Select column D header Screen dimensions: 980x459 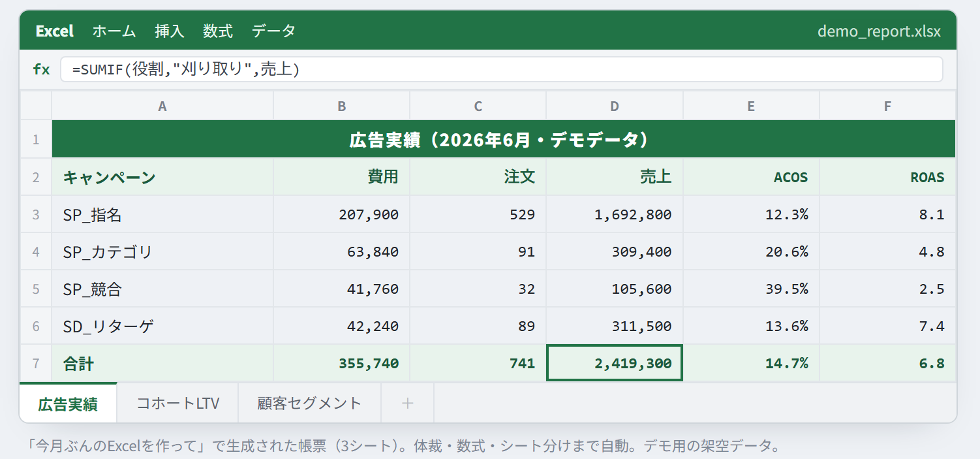pos(615,106)
